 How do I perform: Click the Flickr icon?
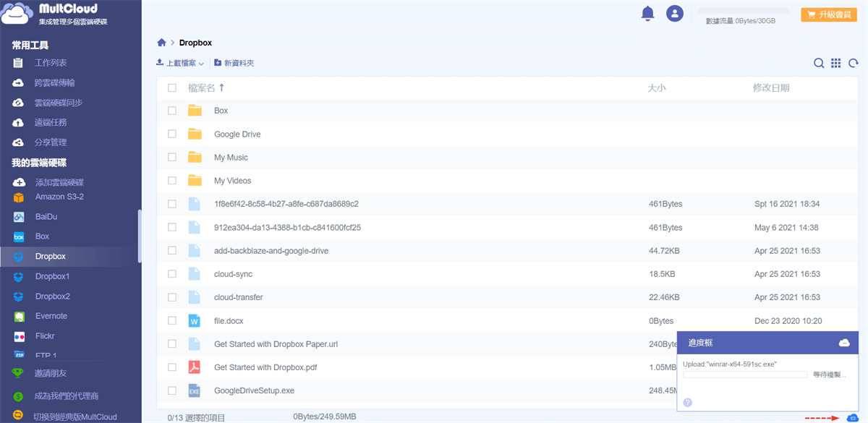[20, 336]
